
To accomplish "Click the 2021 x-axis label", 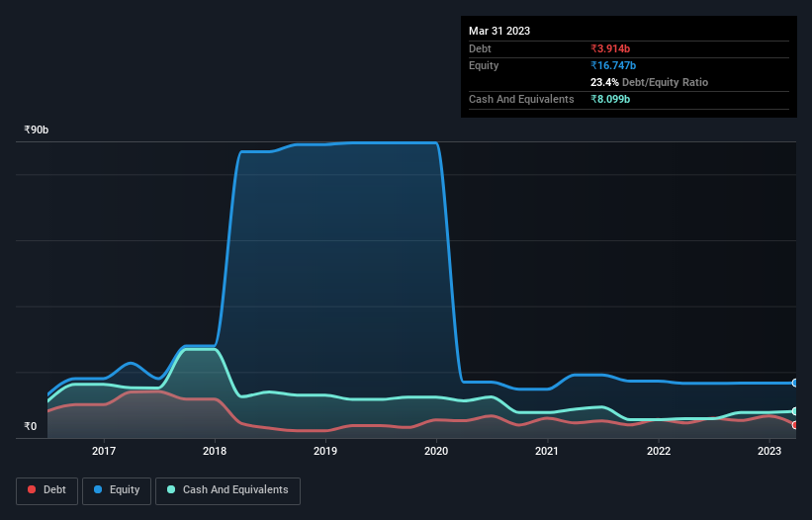I will tap(547, 451).
